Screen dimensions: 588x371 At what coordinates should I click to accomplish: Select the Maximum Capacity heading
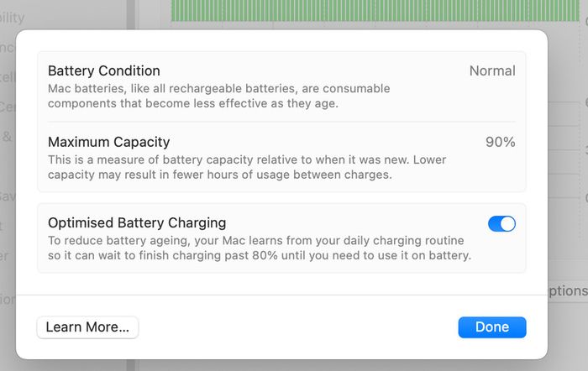tap(108, 142)
